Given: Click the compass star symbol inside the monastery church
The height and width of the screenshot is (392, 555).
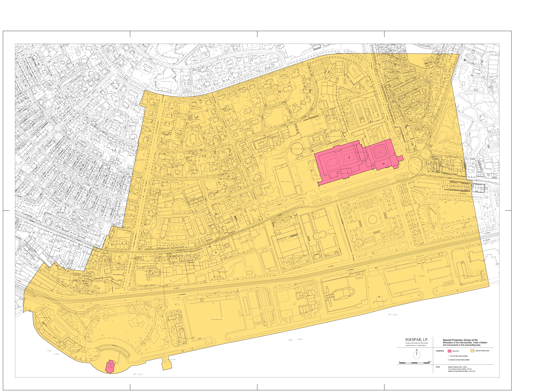Looking at the screenshot, I should coord(384,164).
